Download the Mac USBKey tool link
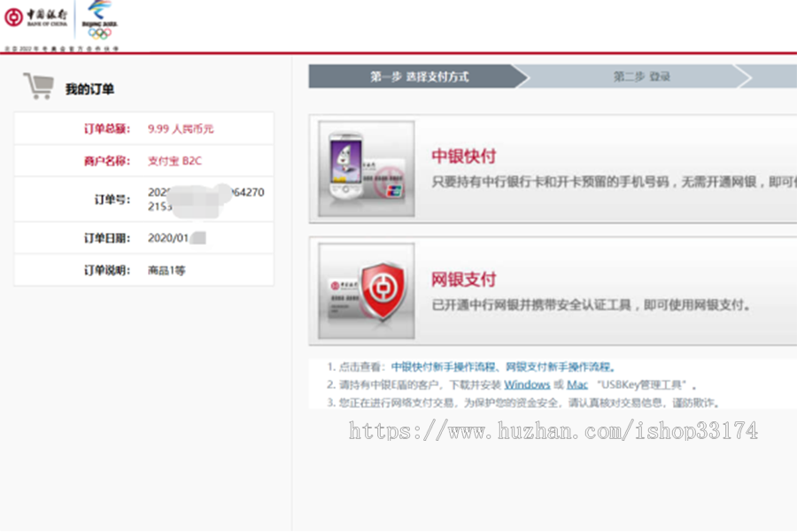The height and width of the screenshot is (532, 797). [x=576, y=385]
